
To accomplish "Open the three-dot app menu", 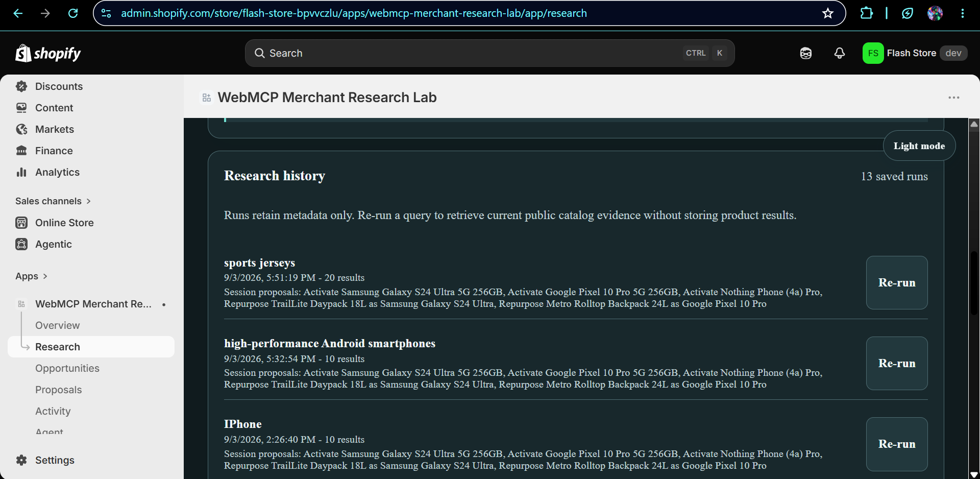I will 953,98.
